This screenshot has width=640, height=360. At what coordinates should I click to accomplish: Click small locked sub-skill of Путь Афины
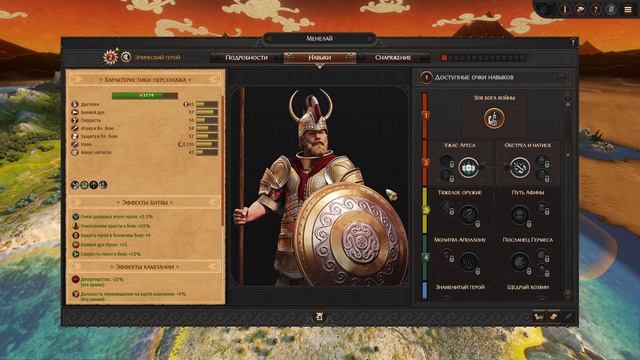[x=542, y=208]
